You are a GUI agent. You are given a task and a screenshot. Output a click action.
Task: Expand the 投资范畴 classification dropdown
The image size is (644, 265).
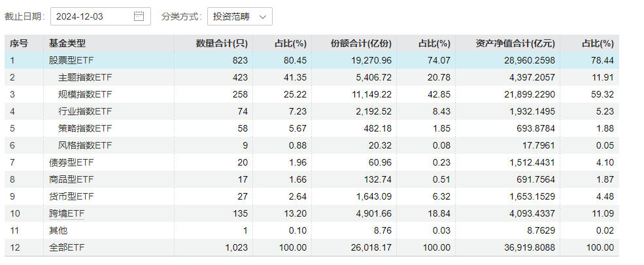coord(239,16)
